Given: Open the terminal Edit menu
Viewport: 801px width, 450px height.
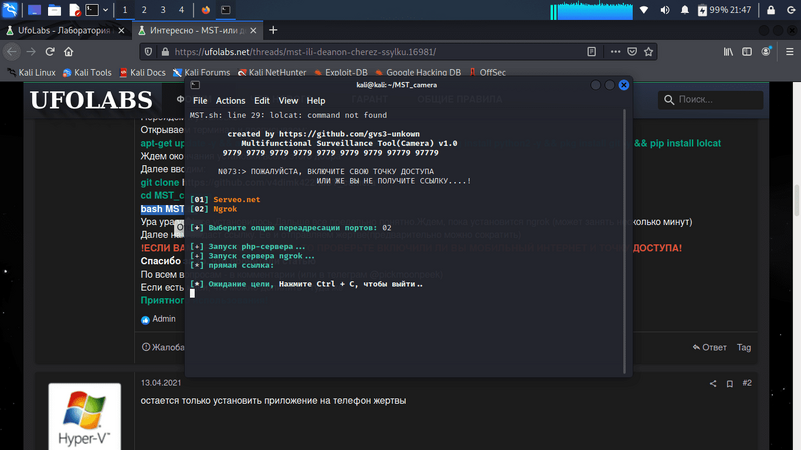Looking at the screenshot, I should [262, 101].
